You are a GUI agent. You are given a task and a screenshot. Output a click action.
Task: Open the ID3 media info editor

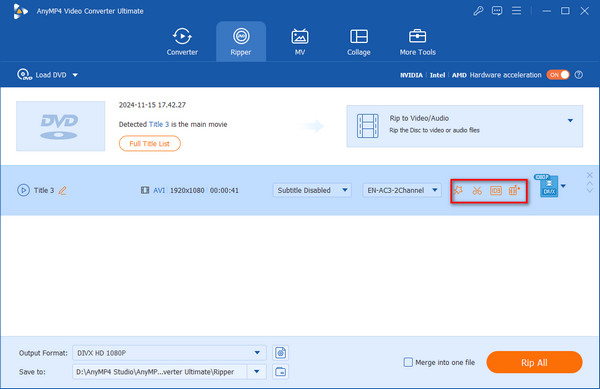pos(496,190)
